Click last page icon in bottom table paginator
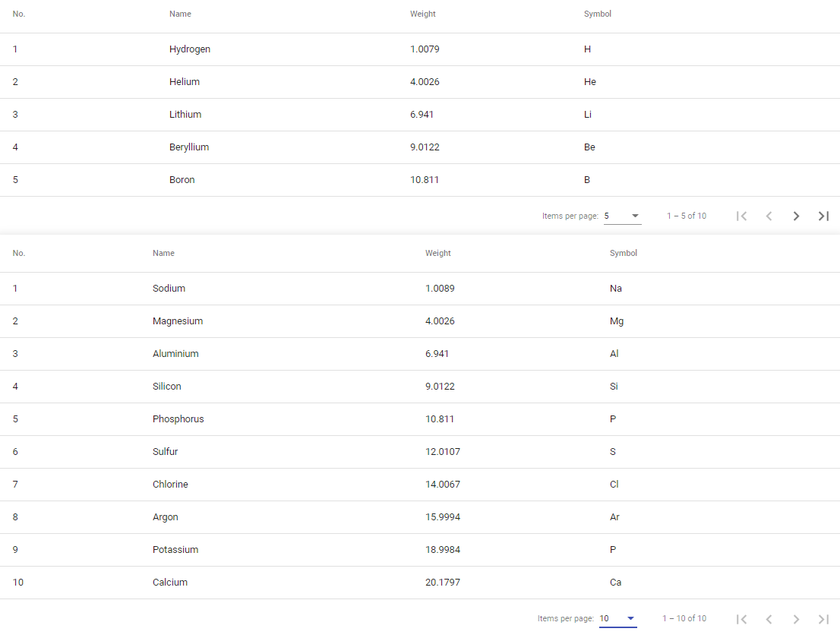 pos(823,619)
